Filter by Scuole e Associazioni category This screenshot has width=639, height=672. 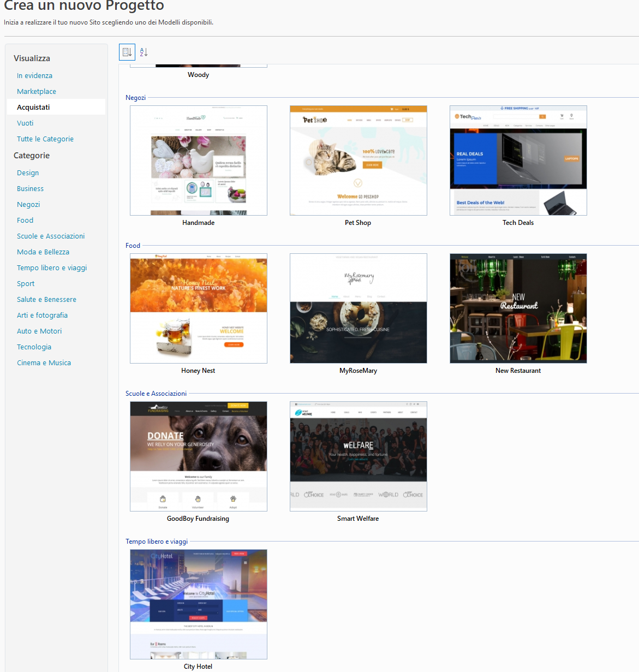pos(51,236)
